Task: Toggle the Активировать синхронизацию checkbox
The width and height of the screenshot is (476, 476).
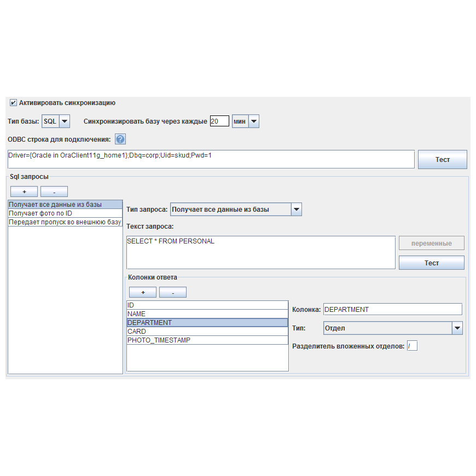Action: coord(13,103)
